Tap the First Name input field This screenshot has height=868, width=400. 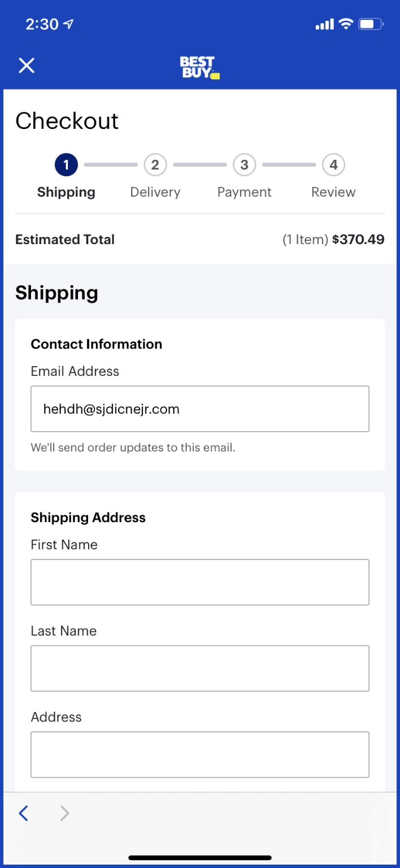[x=200, y=582]
